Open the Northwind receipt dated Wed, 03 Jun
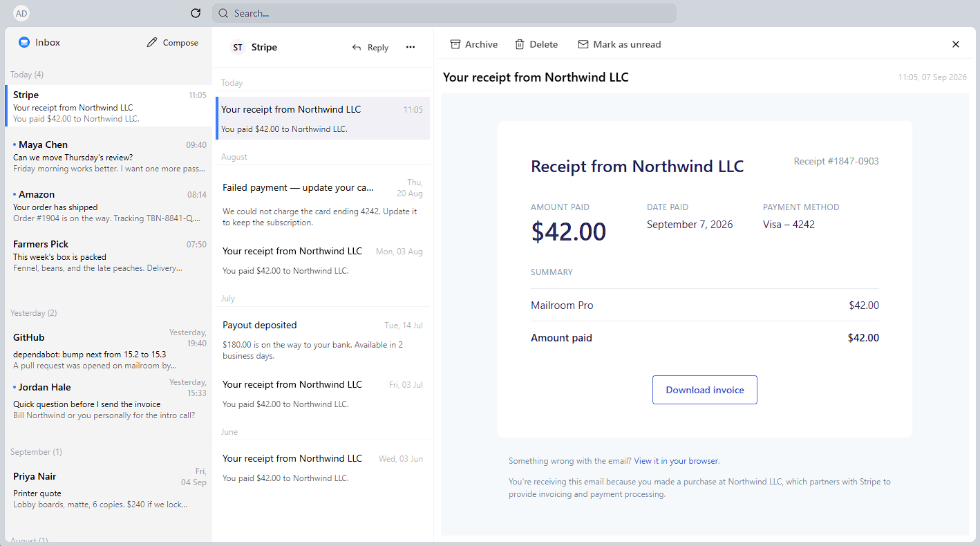 323,467
